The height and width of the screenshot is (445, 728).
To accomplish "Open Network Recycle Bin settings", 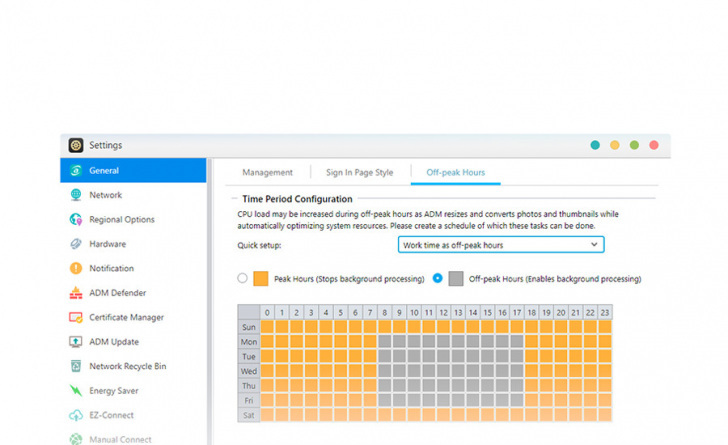I will click(x=127, y=366).
